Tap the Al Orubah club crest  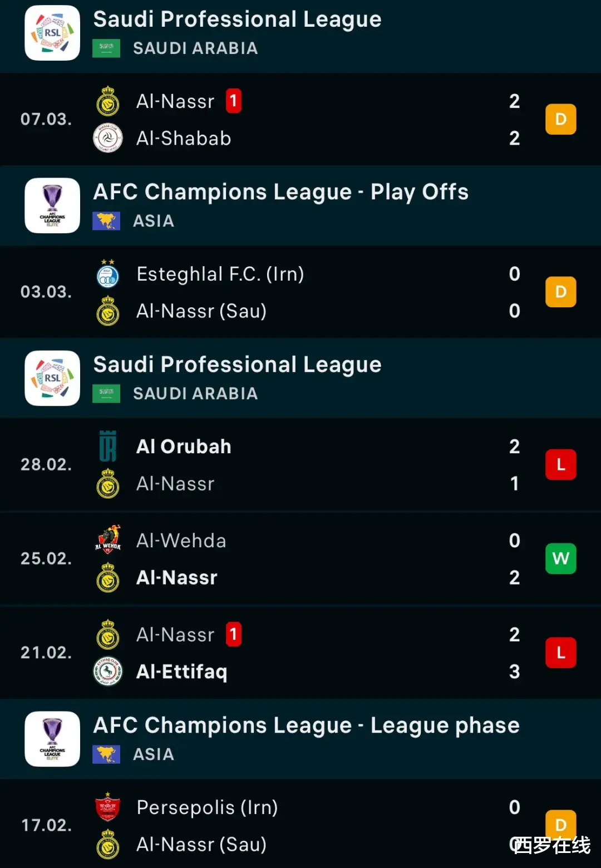point(108,447)
